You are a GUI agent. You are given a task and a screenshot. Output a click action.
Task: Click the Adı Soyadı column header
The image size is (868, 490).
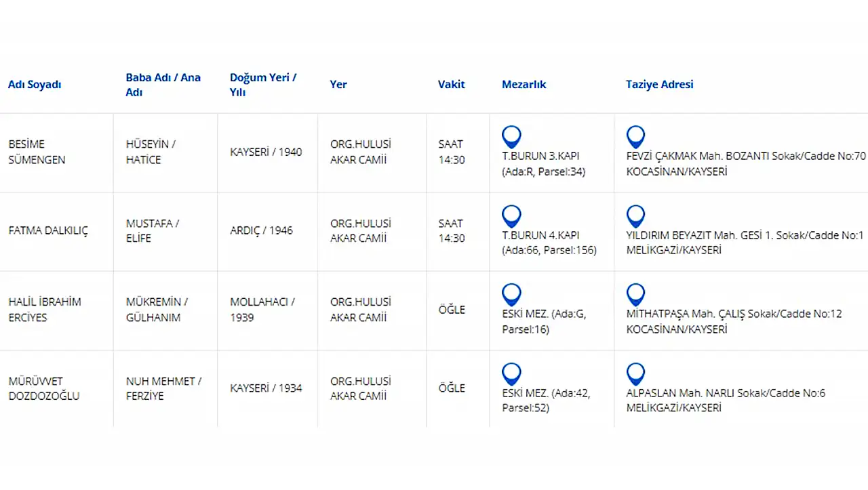35,85
